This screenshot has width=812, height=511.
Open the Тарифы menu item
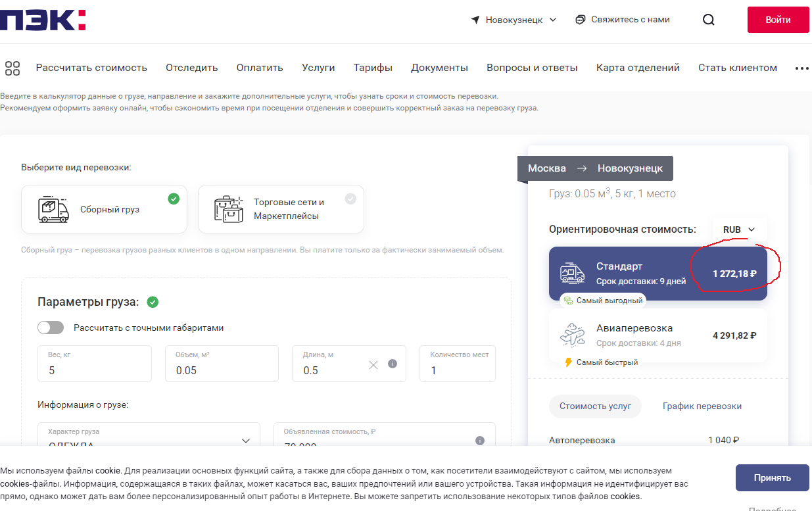click(373, 68)
